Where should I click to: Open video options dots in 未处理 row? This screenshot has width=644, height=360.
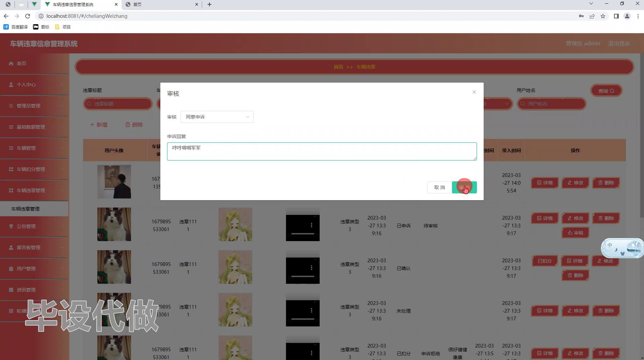click(x=311, y=310)
